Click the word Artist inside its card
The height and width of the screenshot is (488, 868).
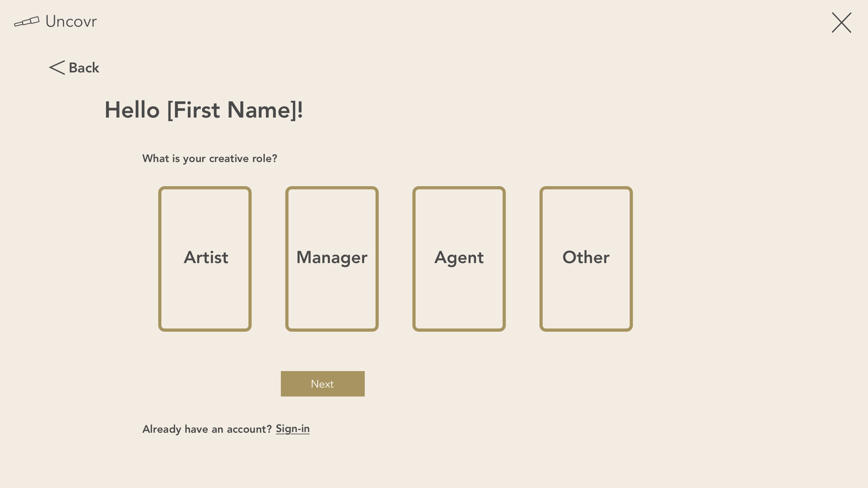(206, 257)
